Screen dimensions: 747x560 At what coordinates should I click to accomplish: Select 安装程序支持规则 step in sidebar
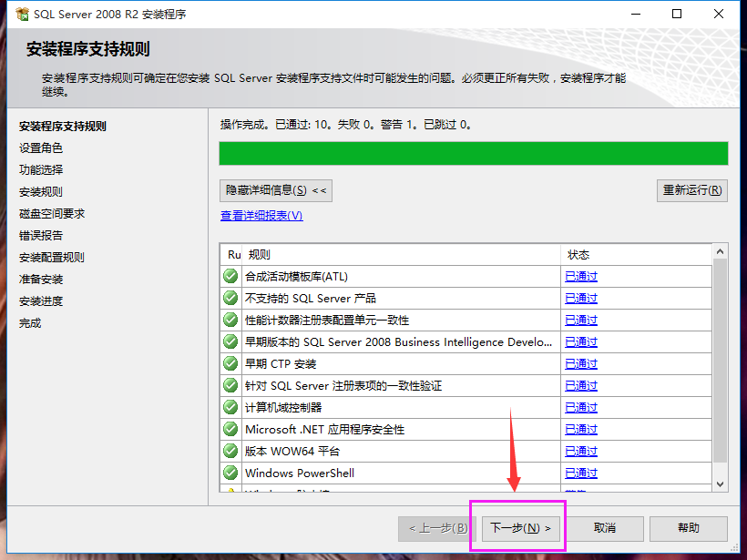point(63,127)
